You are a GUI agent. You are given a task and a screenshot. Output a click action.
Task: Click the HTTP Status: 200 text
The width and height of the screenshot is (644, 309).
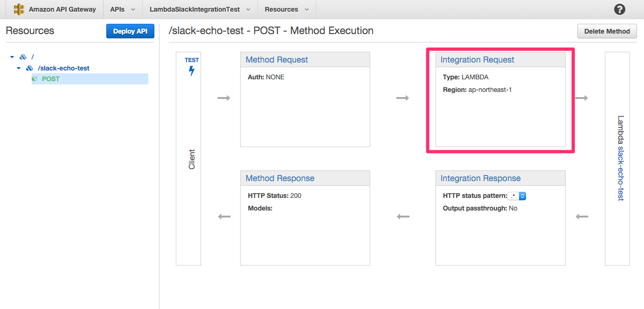coord(275,196)
